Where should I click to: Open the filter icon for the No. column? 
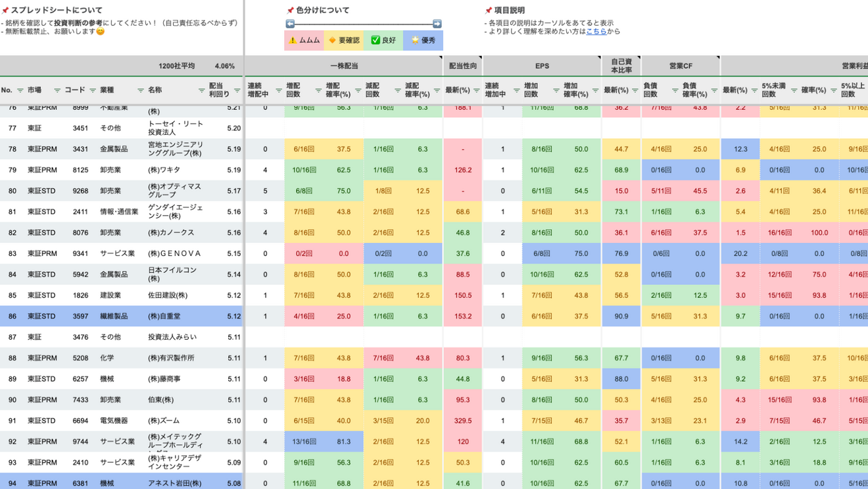coord(20,90)
